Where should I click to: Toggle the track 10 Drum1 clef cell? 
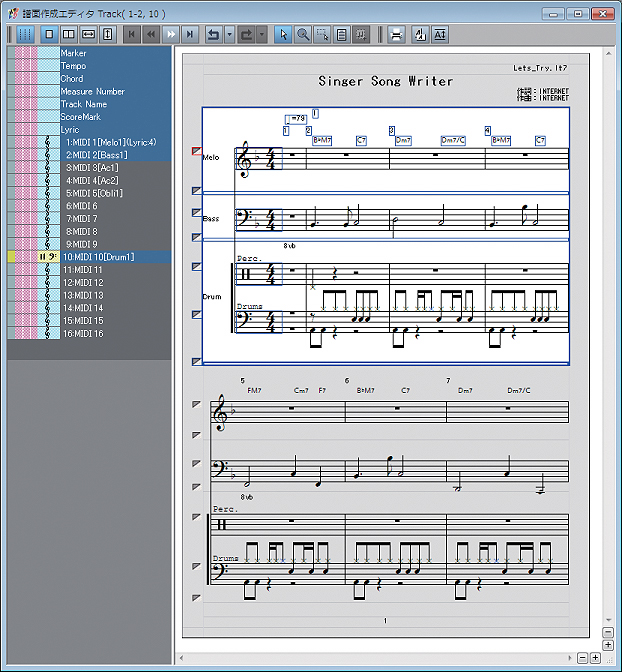tap(45, 257)
